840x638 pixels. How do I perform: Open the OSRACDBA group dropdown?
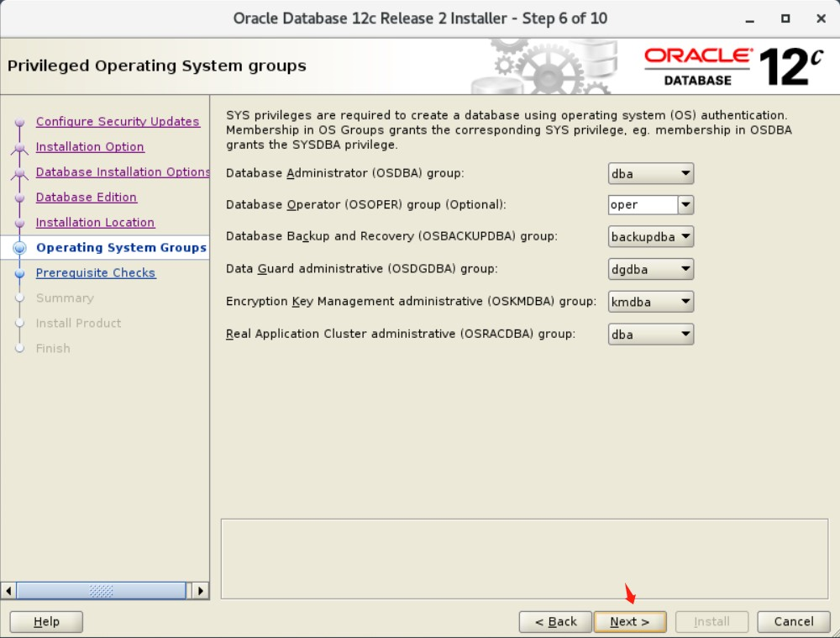(651, 334)
